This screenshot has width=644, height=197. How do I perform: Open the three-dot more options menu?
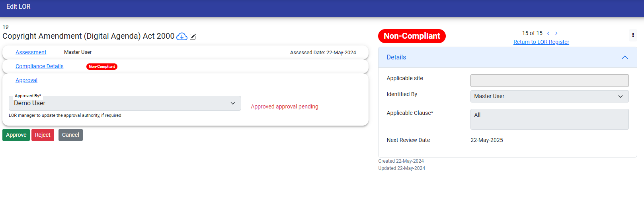click(633, 35)
